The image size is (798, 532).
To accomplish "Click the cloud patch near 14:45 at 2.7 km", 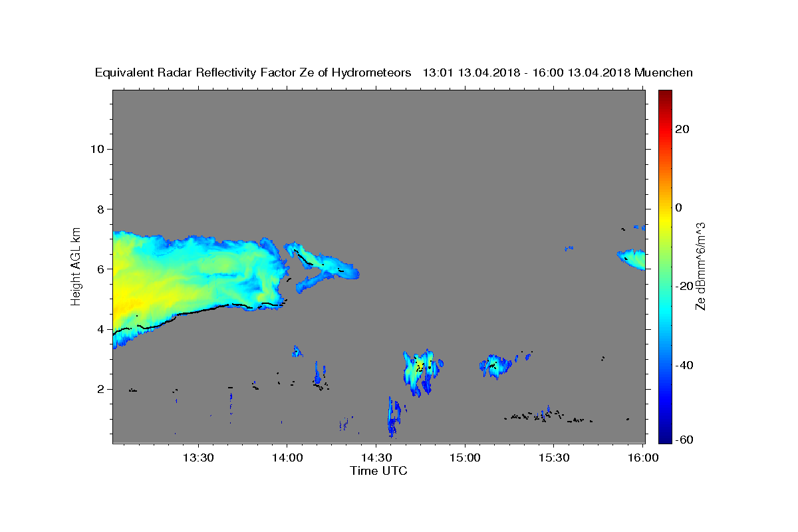I will (423, 371).
